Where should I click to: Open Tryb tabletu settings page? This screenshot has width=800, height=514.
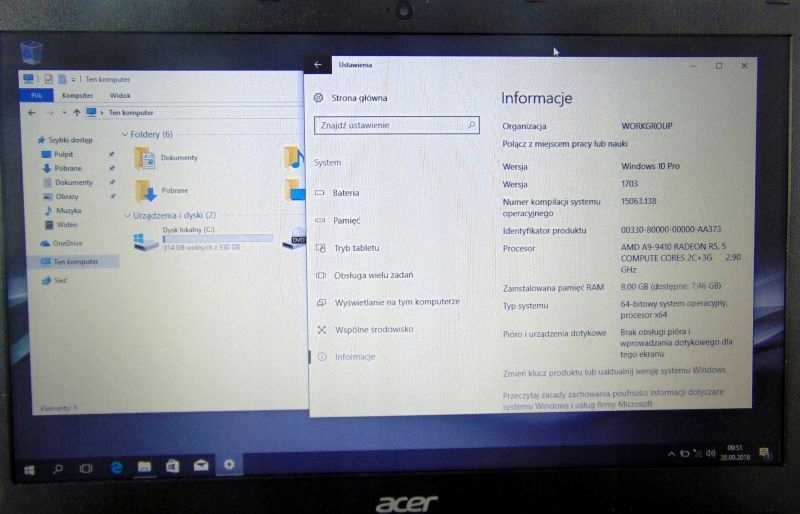[x=357, y=248]
